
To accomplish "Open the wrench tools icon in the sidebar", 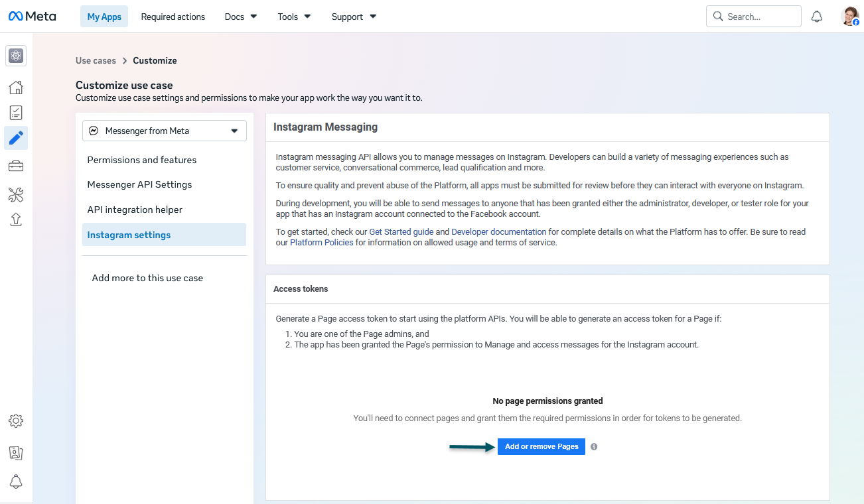I will [16, 194].
